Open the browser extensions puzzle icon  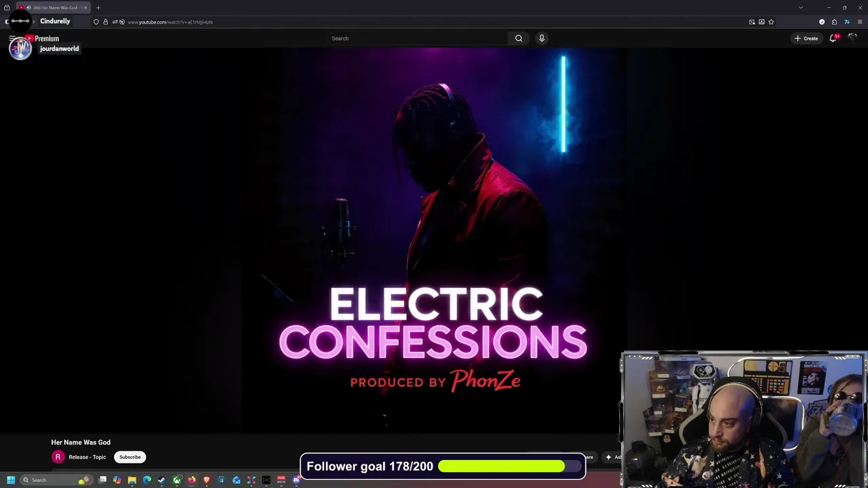click(834, 22)
